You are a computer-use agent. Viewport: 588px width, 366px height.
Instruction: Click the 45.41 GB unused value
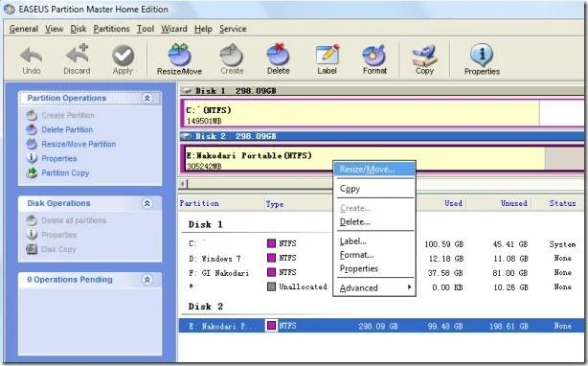click(510, 244)
